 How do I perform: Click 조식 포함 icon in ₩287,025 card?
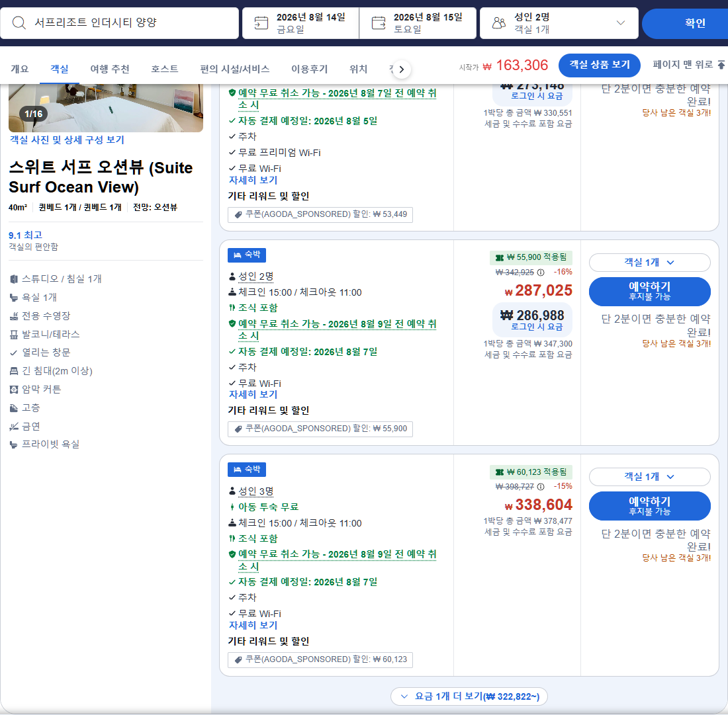coord(232,308)
